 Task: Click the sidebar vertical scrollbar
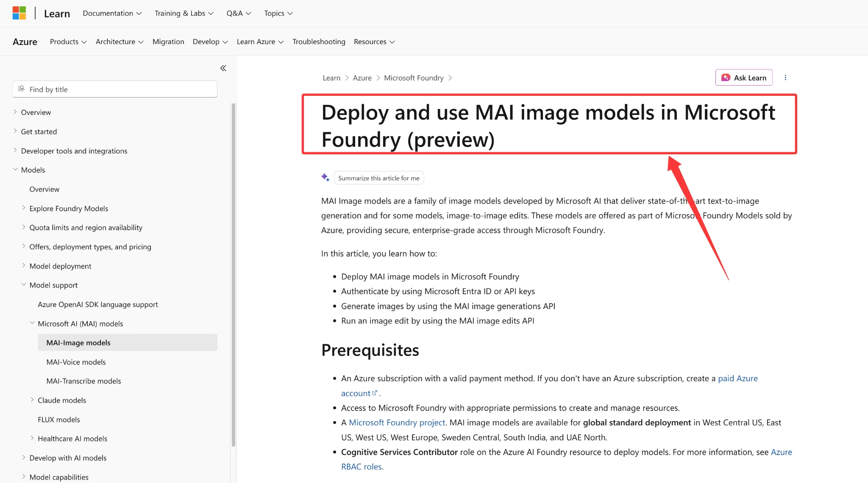233,275
